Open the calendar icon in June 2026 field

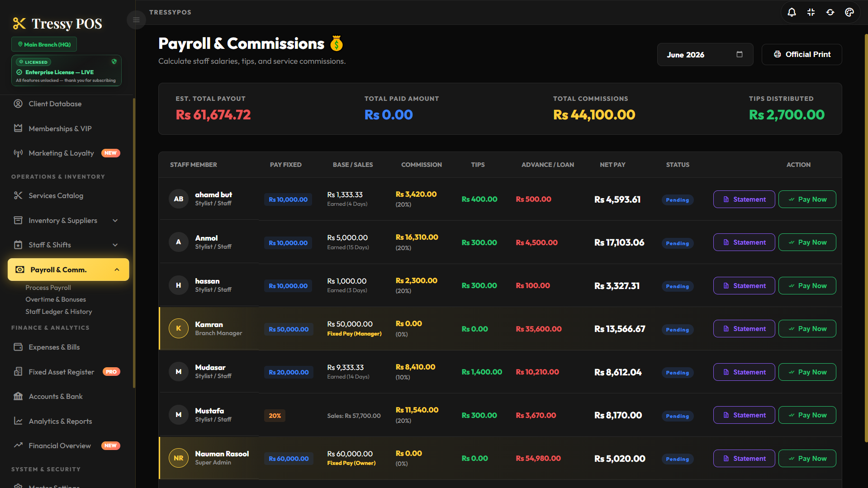click(x=740, y=54)
